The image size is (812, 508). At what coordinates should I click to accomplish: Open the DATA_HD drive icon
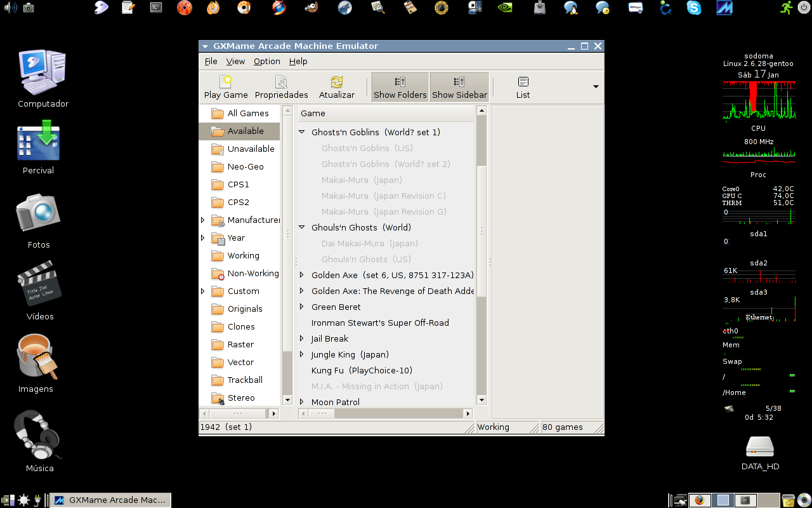point(760,453)
